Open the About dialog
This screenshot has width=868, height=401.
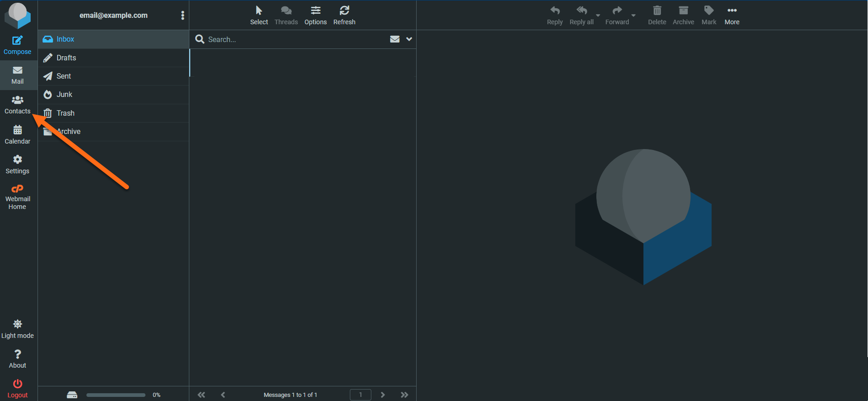[17, 359]
